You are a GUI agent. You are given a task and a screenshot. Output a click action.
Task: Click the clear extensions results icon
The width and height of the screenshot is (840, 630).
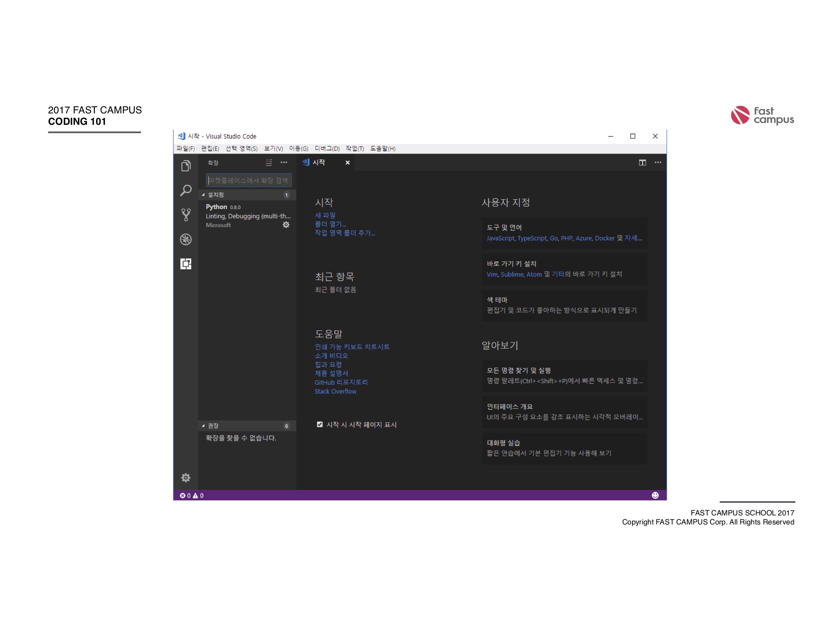(269, 162)
